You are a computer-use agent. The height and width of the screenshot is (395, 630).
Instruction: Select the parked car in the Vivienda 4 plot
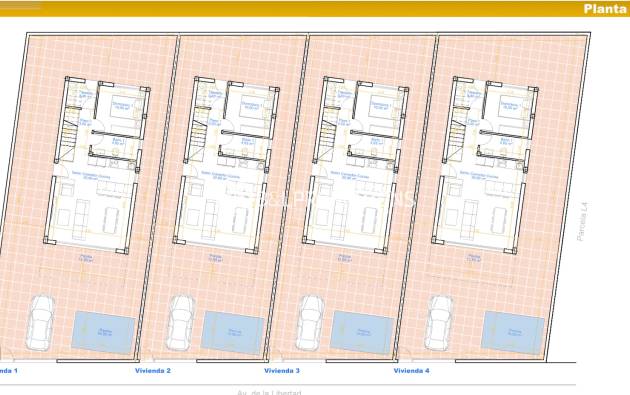point(440,323)
